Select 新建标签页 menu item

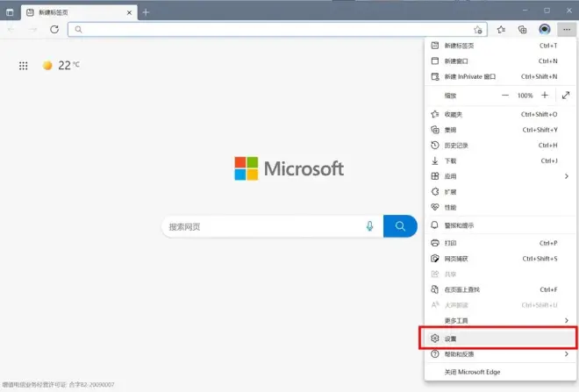pos(500,46)
